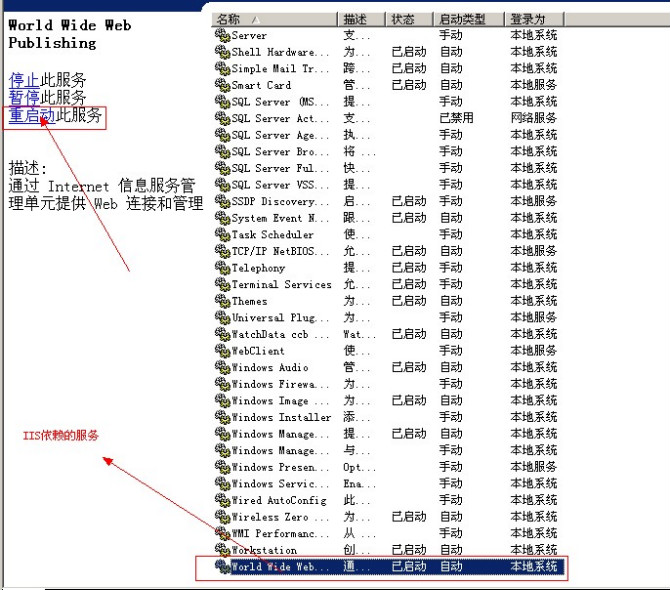Click 已启动 status of Telephony row
Image resolution: width=670 pixels, height=590 pixels.
(409, 267)
